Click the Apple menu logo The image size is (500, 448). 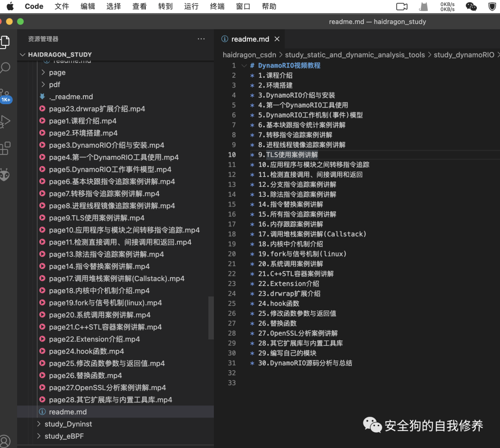(x=10, y=6)
